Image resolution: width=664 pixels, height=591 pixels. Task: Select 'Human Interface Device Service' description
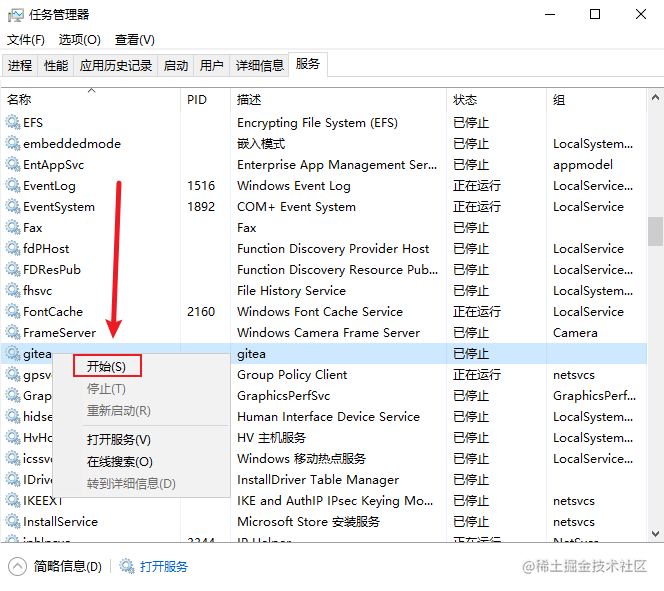pos(328,417)
